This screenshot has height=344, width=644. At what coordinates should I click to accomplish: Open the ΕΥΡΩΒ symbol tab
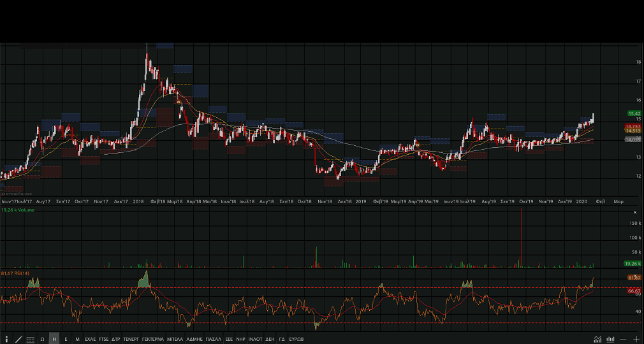click(296, 339)
